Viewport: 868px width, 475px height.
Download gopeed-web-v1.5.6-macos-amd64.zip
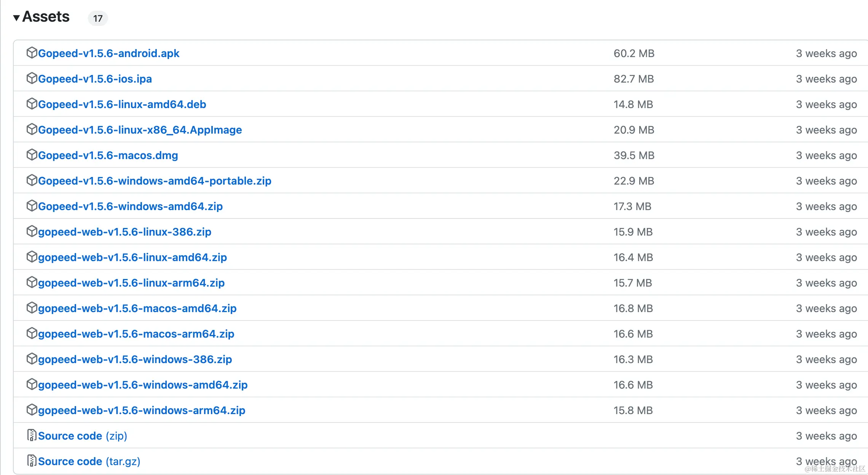pyautogui.click(x=137, y=308)
